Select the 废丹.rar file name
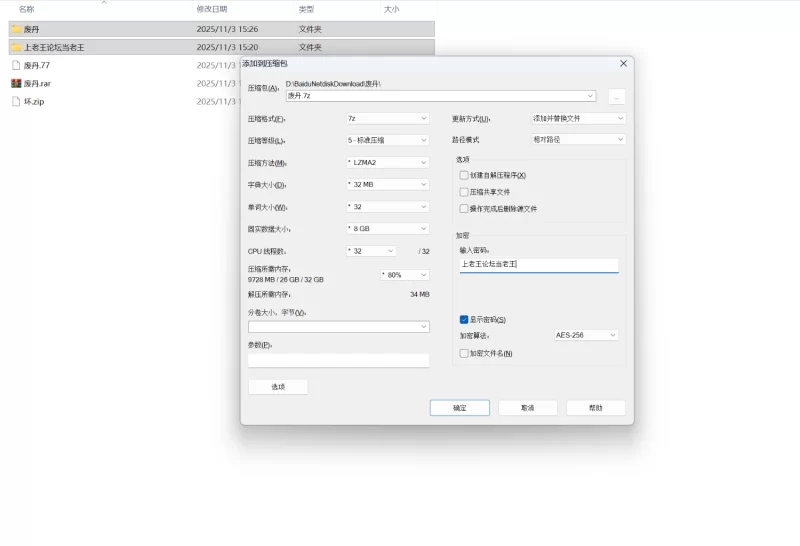The width and height of the screenshot is (800, 546). pyautogui.click(x=37, y=84)
